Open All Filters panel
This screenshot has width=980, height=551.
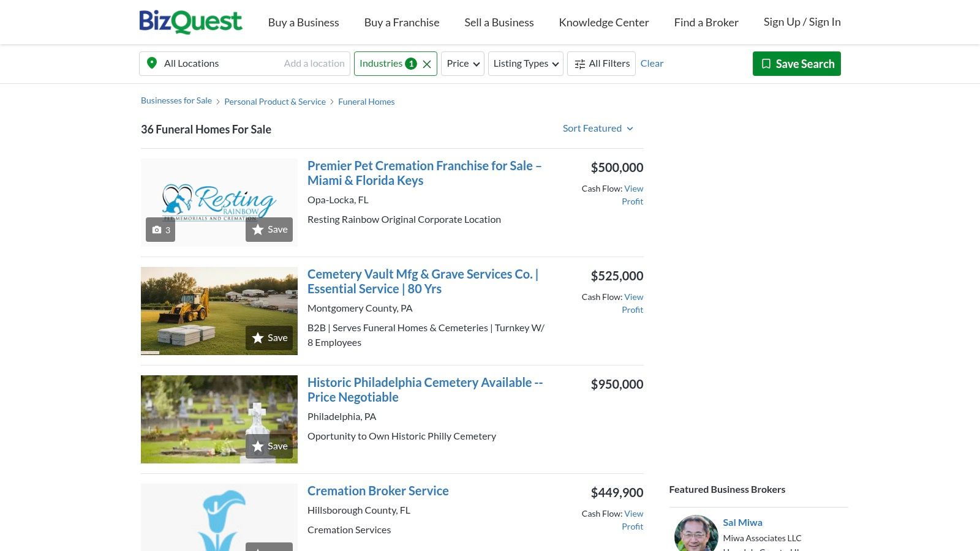(x=601, y=64)
